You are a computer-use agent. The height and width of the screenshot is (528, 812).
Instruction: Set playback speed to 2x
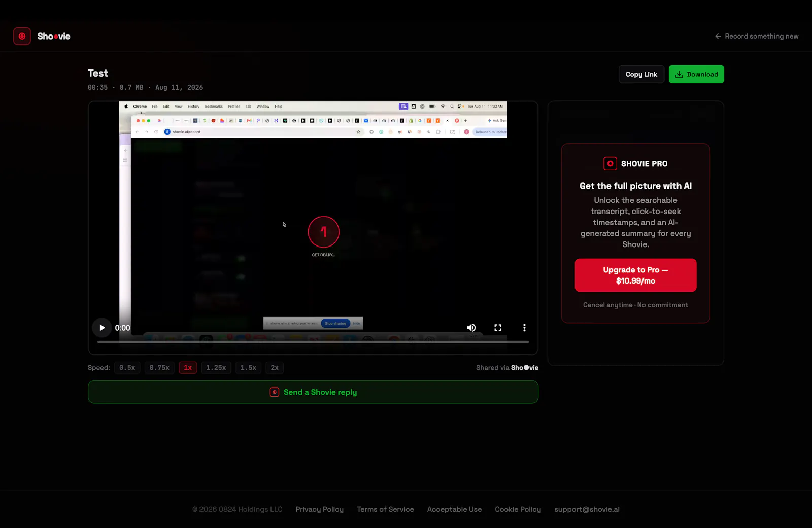275,368
